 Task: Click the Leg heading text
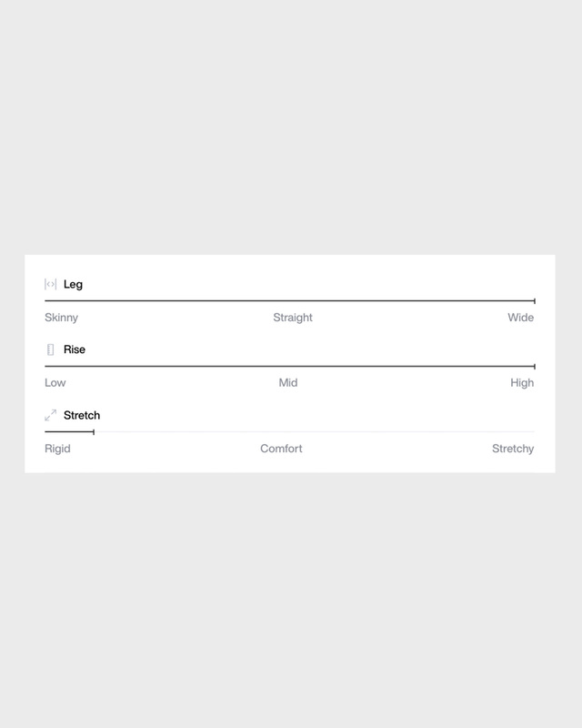(73, 285)
